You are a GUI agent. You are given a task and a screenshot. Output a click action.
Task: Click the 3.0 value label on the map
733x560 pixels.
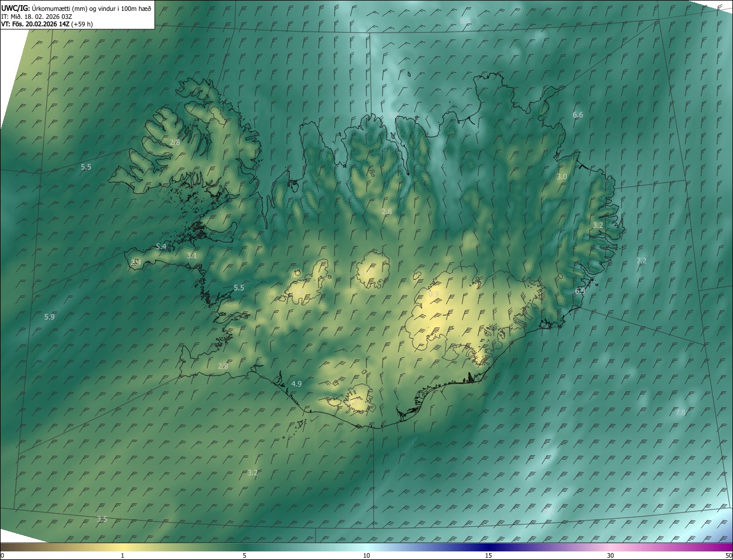click(x=562, y=177)
